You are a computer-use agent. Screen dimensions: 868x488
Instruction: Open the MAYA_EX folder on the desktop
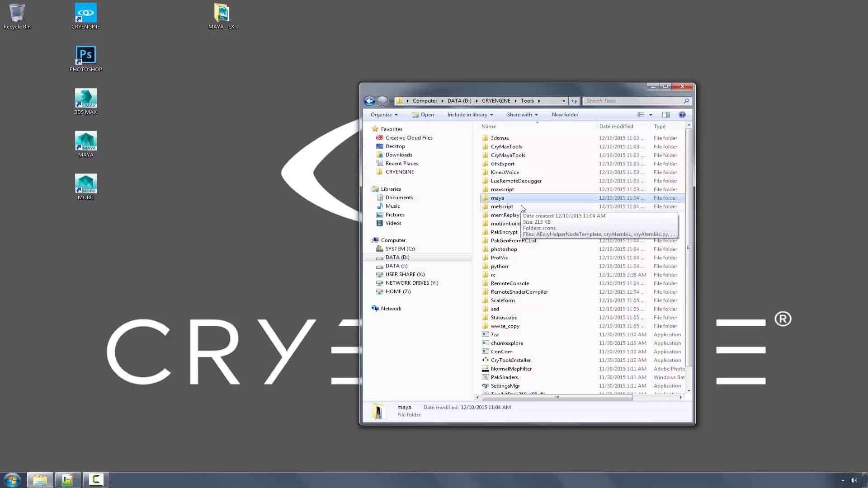222,14
